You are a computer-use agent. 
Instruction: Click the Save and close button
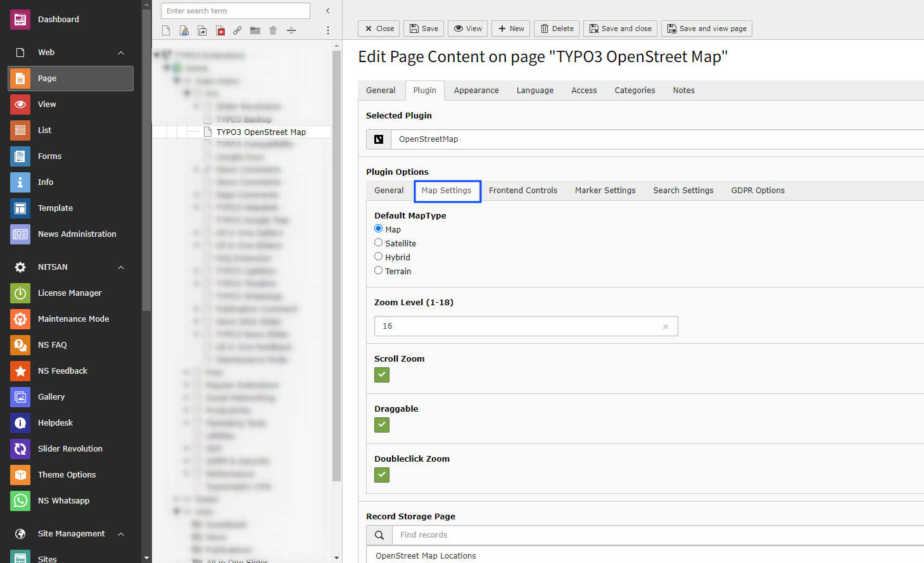(620, 28)
